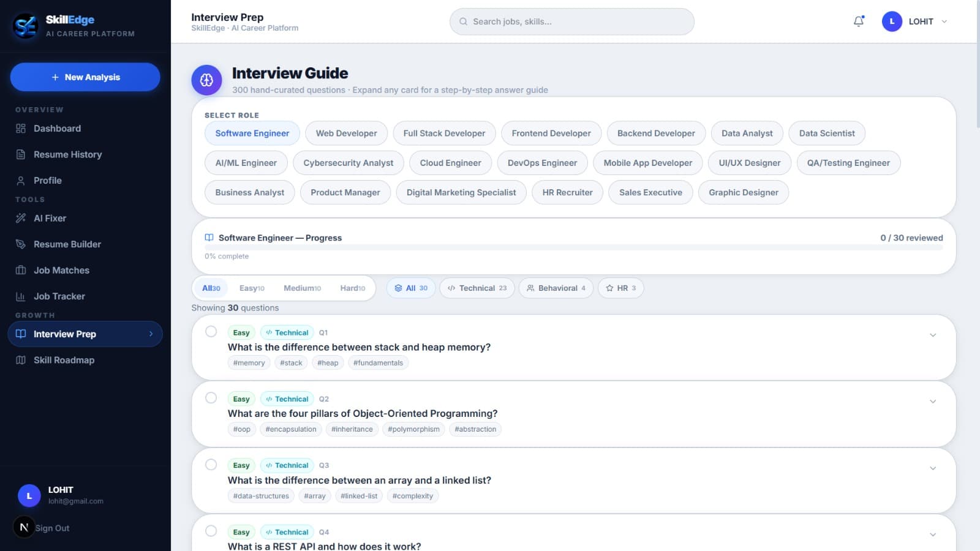Choose the Cybersecurity Analyst role
This screenshot has width=980, height=551.
pos(349,163)
